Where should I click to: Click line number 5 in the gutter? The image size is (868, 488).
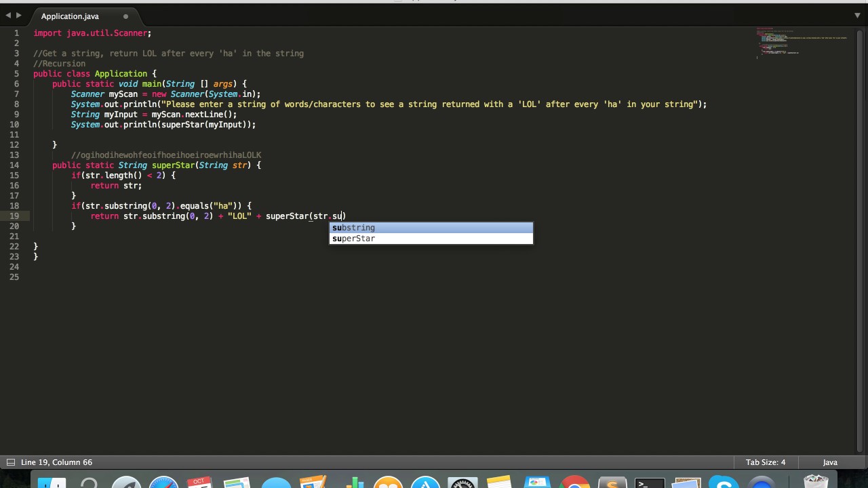coord(16,74)
